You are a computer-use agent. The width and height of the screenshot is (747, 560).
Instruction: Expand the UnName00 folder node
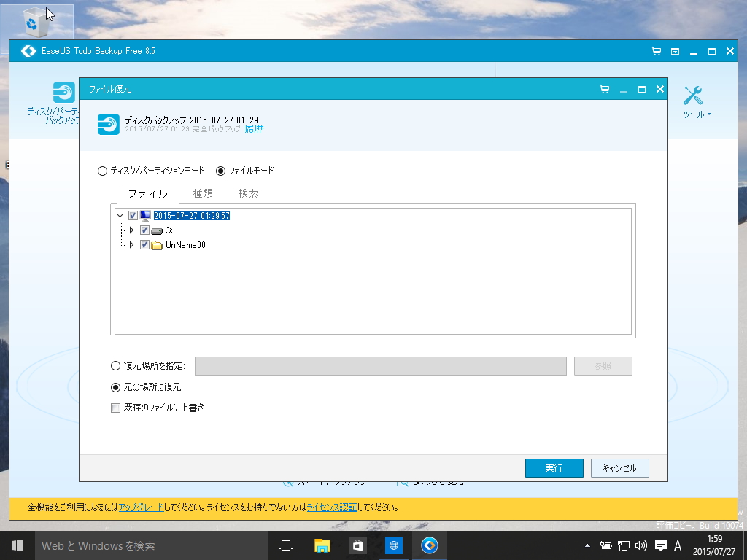tap(133, 245)
